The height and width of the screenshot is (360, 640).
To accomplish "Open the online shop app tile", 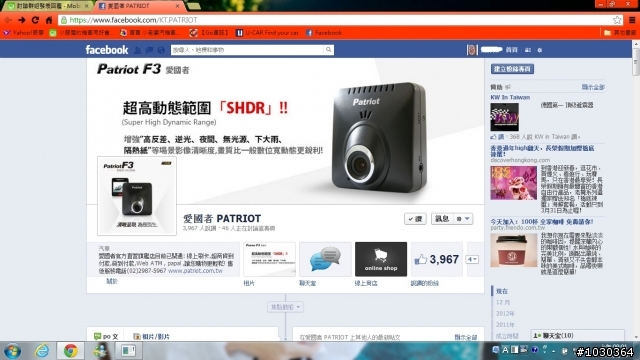I will click(381, 259).
